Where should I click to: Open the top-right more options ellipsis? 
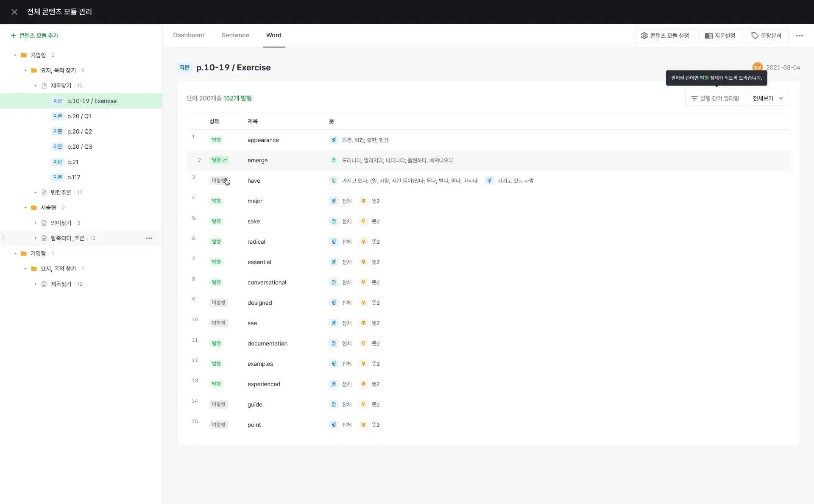point(799,36)
